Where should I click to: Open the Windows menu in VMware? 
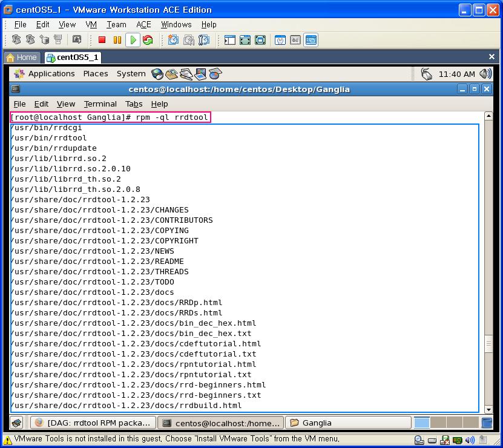point(176,24)
